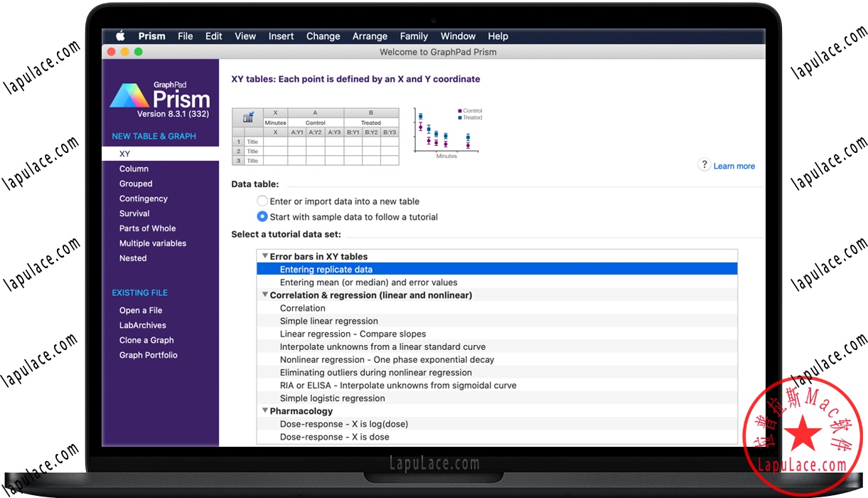Open the Help menu

coord(498,36)
